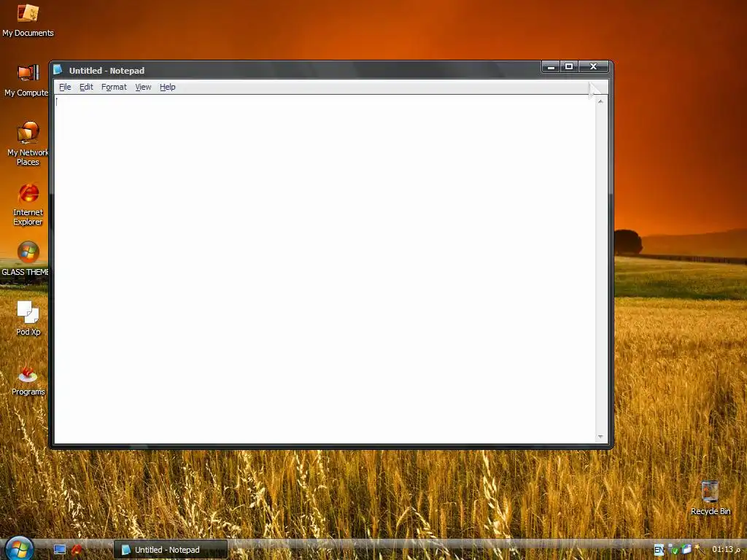Click the Internet Explorer desktop icon

pos(28,204)
